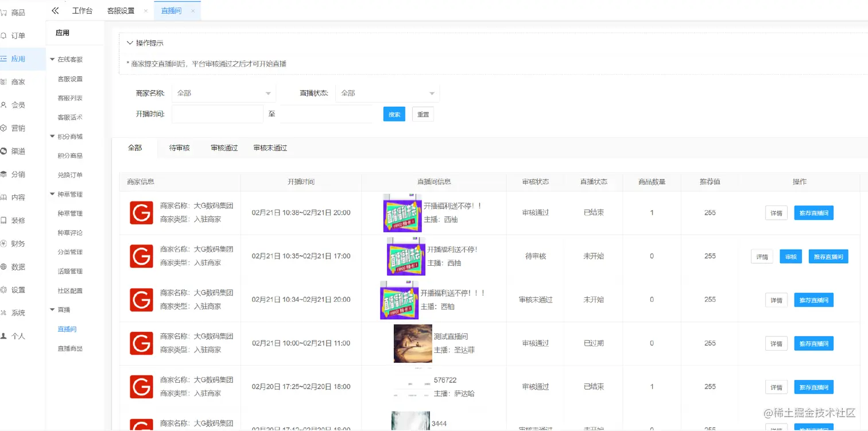Open the 系统 sidebar icon

tap(3, 313)
